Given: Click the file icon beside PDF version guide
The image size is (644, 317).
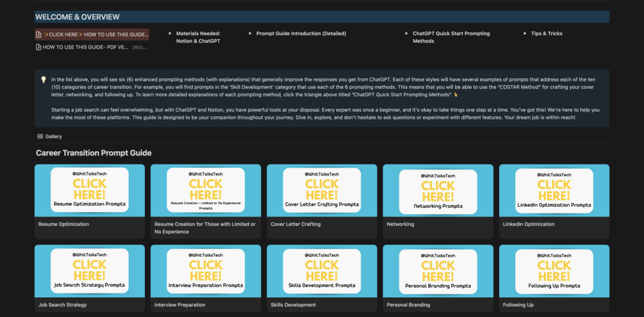Looking at the screenshot, I should click(38, 47).
